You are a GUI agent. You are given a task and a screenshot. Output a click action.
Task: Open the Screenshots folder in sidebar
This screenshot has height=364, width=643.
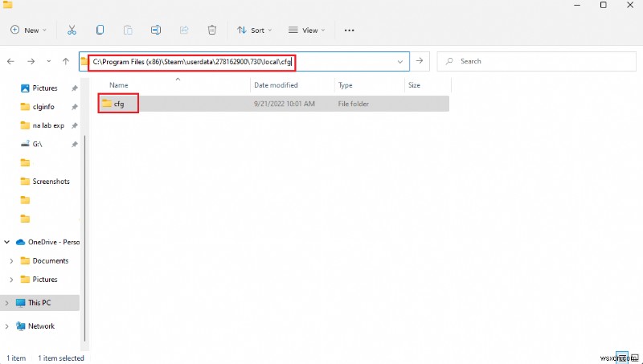coord(51,181)
